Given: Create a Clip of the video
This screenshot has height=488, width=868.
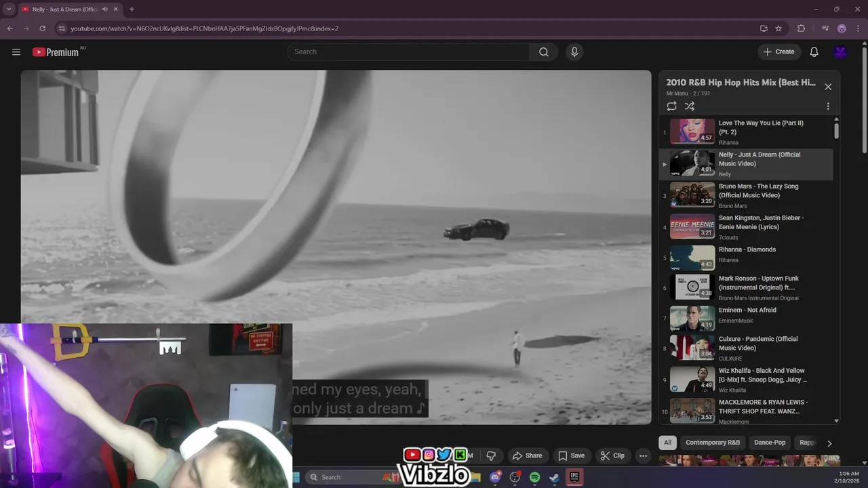Looking at the screenshot, I should (x=612, y=455).
